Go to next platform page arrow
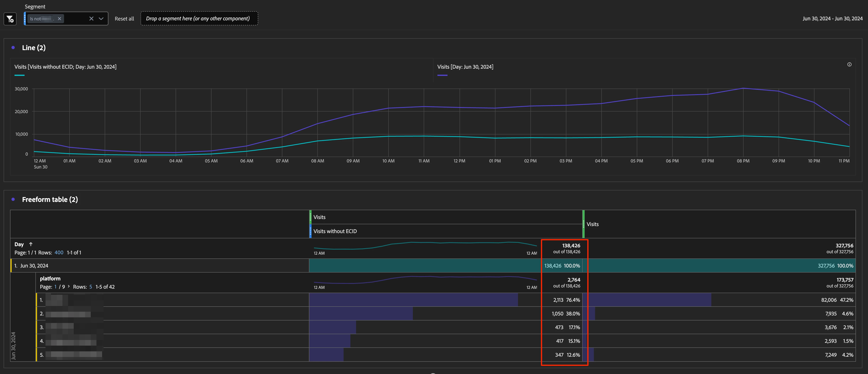Screen dimensions: 868x374 click(69, 287)
